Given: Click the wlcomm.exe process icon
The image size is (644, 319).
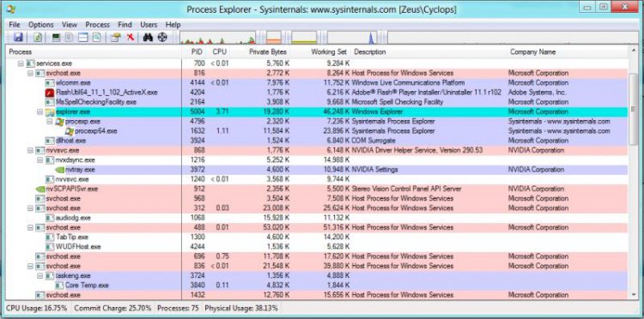Looking at the screenshot, I should (50, 83).
